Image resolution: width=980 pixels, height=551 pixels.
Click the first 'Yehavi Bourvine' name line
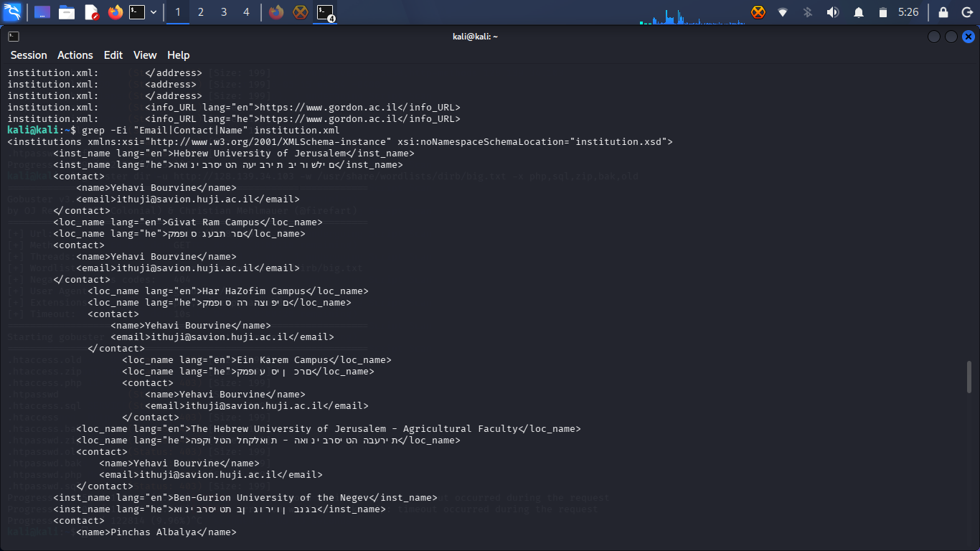click(156, 188)
